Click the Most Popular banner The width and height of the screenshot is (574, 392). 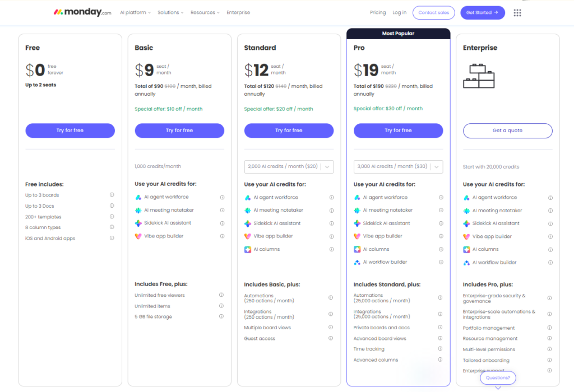[x=399, y=34]
